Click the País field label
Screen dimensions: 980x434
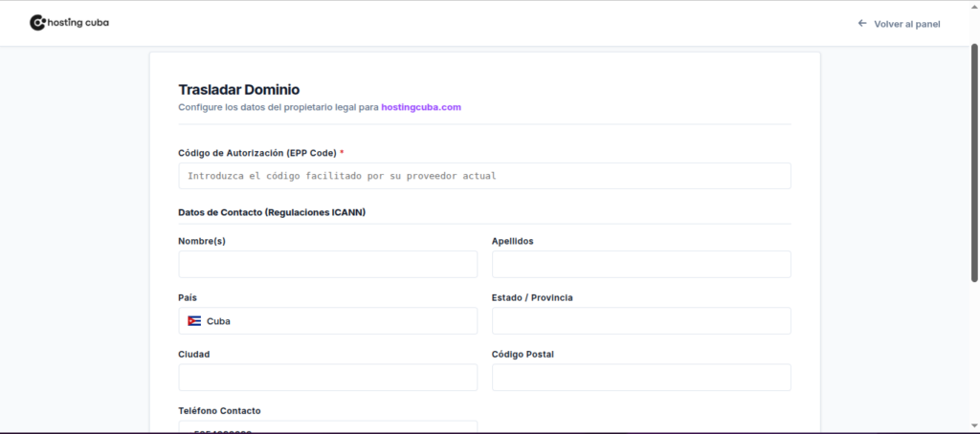tap(188, 297)
